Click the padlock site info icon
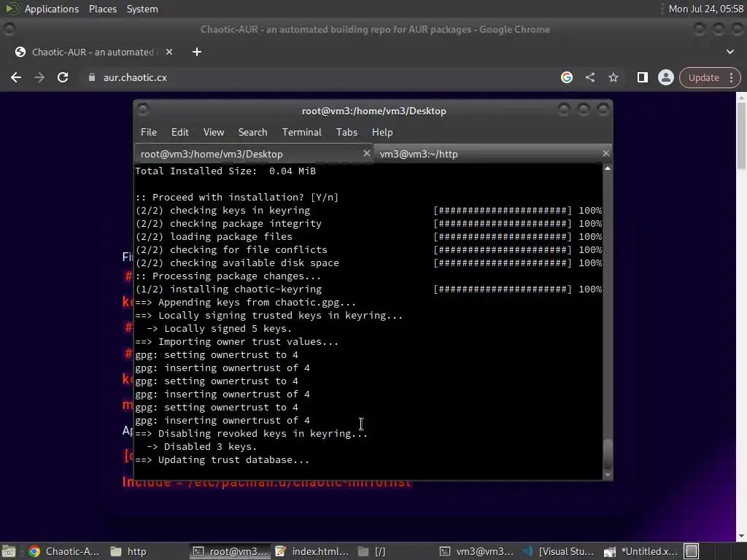 tap(92, 77)
